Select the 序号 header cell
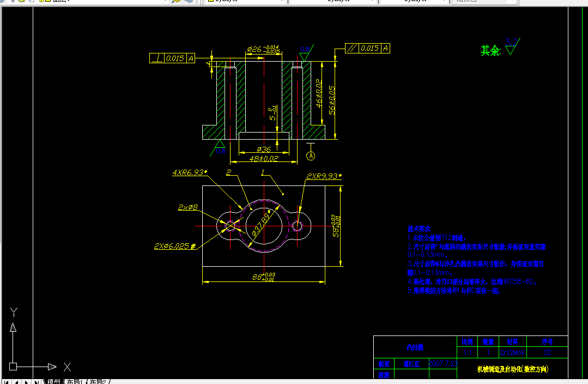The width and height of the screenshot is (588, 384). click(547, 341)
